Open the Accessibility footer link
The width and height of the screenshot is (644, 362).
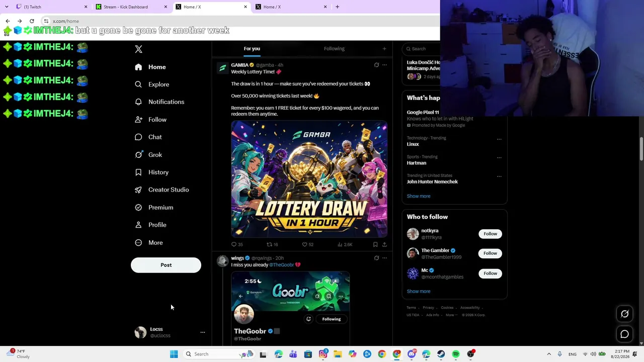tap(470, 308)
